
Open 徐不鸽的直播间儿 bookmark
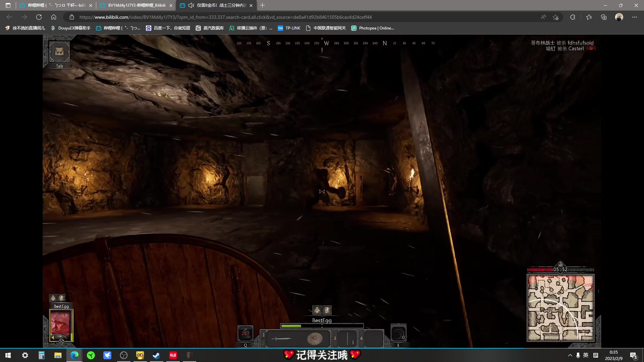pos(25,28)
